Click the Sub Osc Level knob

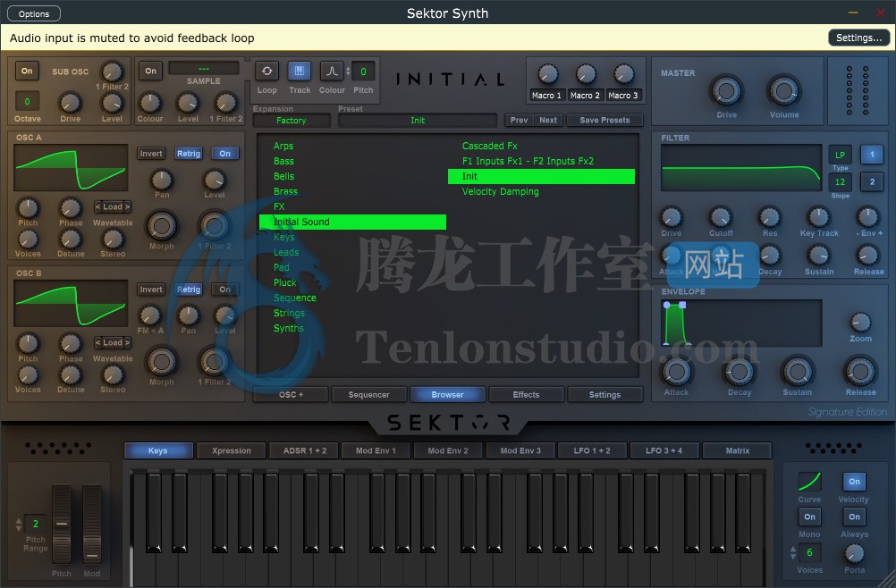click(112, 103)
